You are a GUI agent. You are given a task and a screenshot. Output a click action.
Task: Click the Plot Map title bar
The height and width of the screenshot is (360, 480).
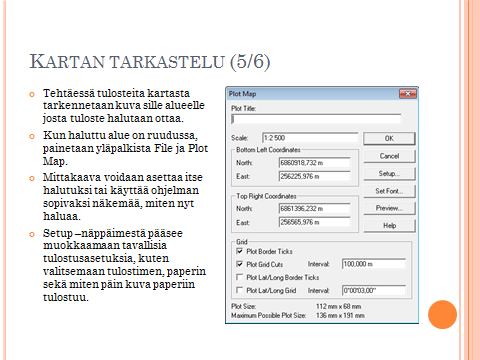(313, 94)
